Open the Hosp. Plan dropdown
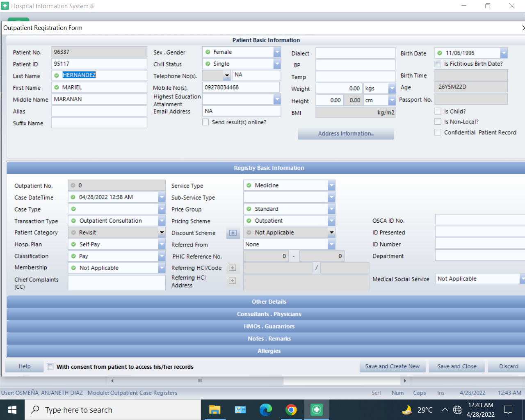Viewport: 525px width, 420px height. pos(162,244)
